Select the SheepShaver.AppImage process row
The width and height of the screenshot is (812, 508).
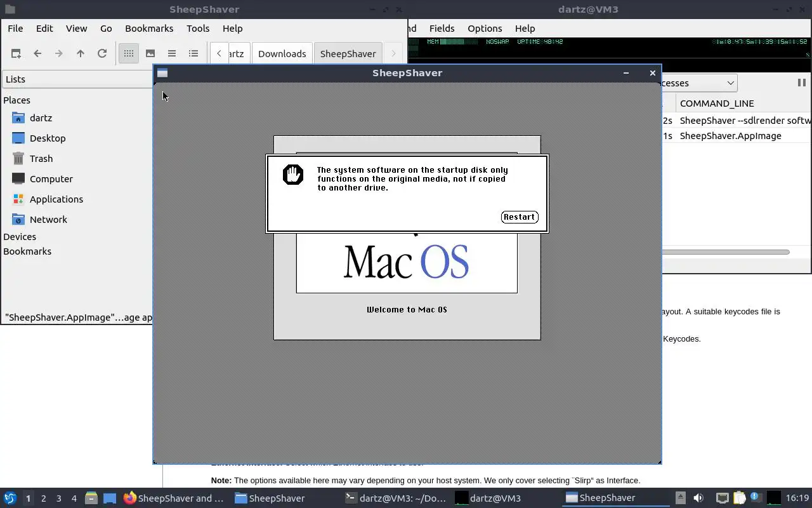(737, 136)
